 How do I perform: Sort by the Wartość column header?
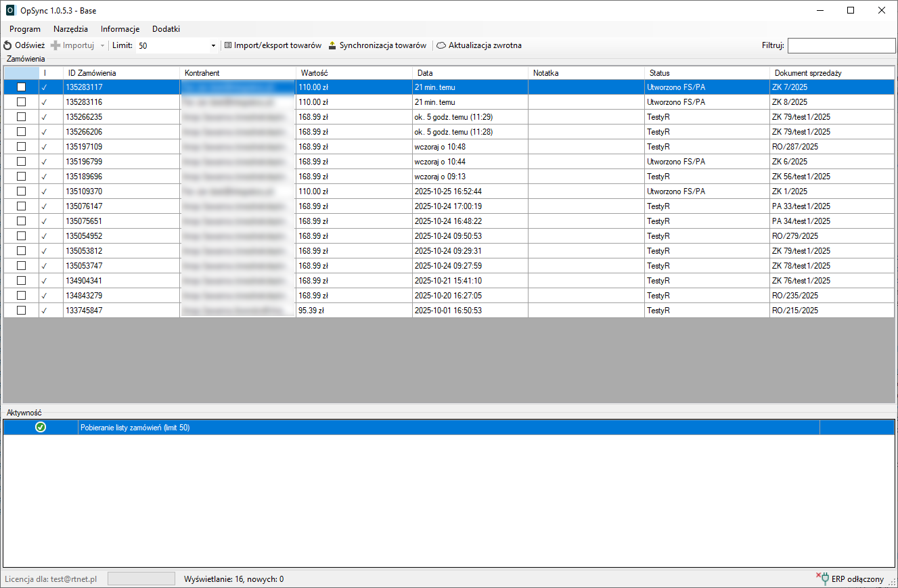[353, 73]
